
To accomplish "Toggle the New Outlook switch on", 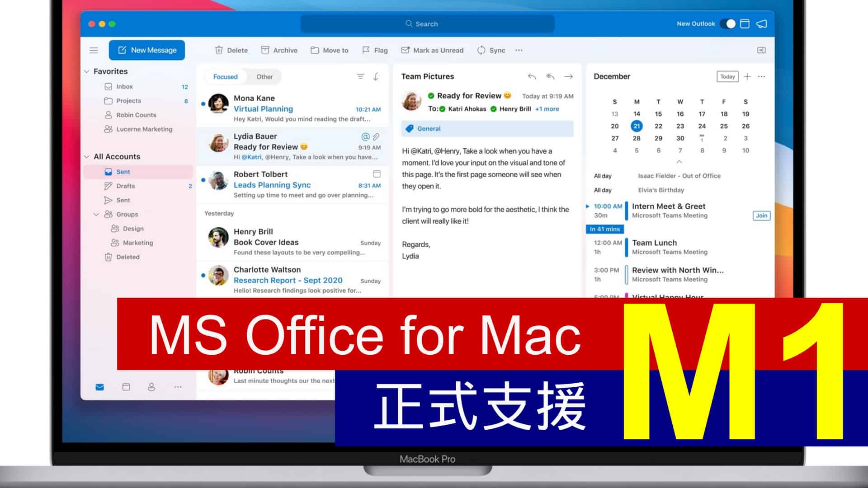I will (x=726, y=24).
